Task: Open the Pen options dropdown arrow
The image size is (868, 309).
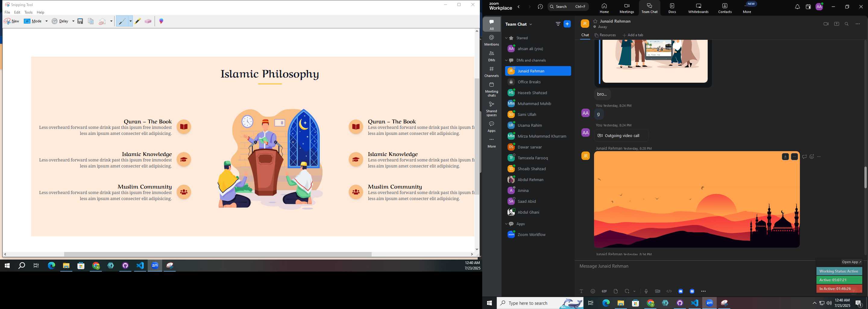Action: pyautogui.click(x=131, y=21)
